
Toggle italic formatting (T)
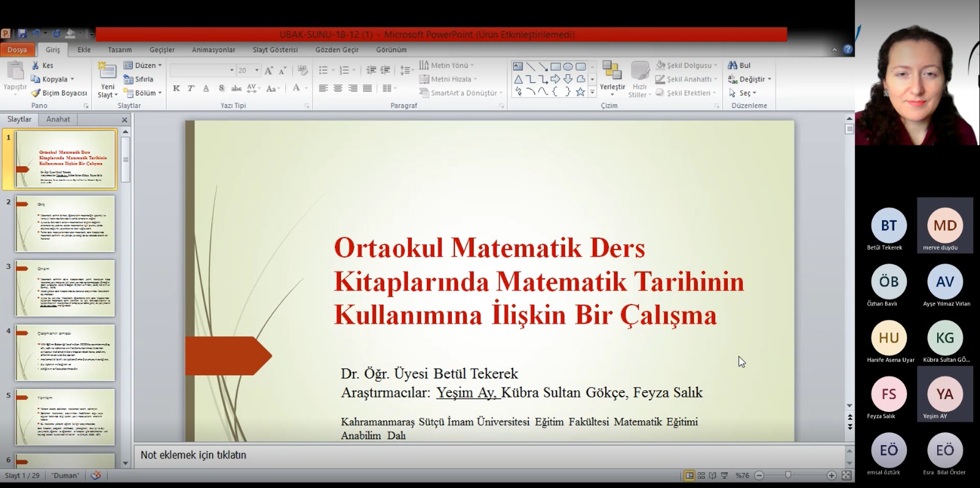point(191,88)
